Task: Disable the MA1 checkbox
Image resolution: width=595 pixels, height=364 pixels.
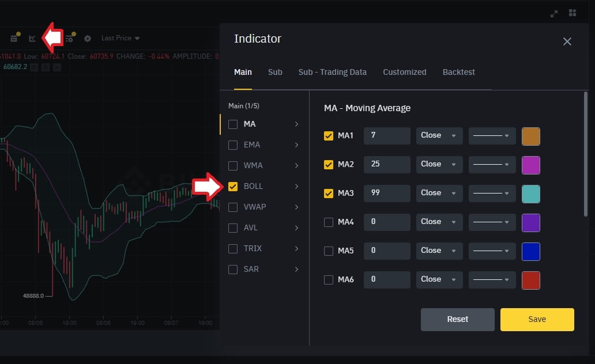Action: (x=329, y=136)
